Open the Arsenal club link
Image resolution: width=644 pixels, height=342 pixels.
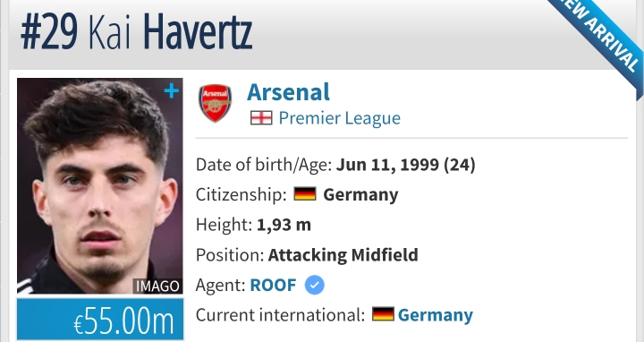click(288, 92)
